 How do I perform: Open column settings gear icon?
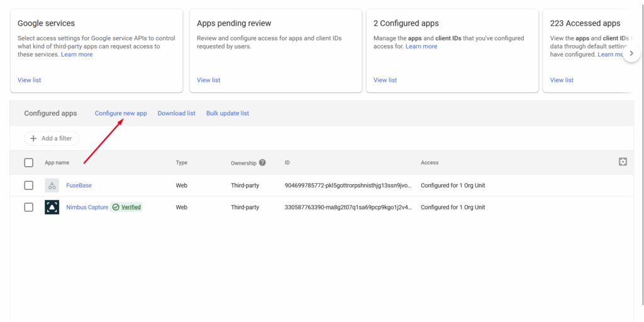(623, 162)
